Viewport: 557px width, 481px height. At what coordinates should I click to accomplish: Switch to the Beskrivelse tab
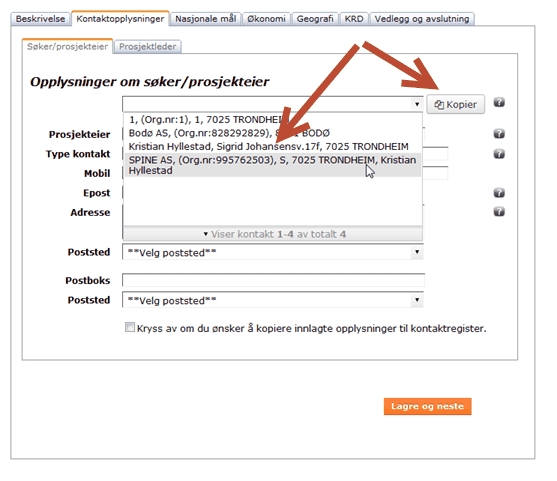pos(40,19)
